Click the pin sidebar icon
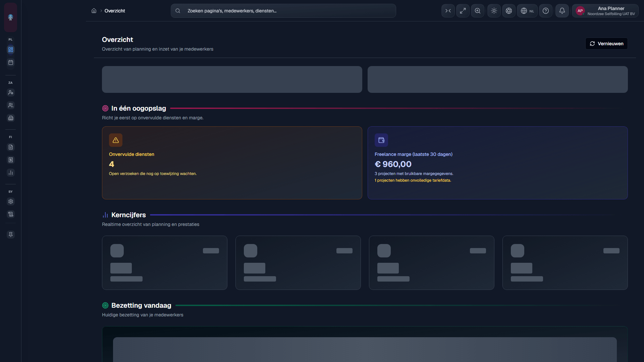Image resolution: width=644 pixels, height=362 pixels. point(11,235)
